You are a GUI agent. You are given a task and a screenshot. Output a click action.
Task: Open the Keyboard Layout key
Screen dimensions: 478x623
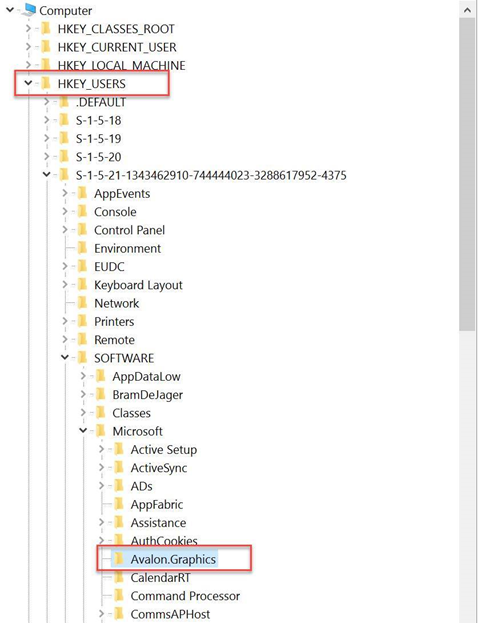[x=138, y=285]
